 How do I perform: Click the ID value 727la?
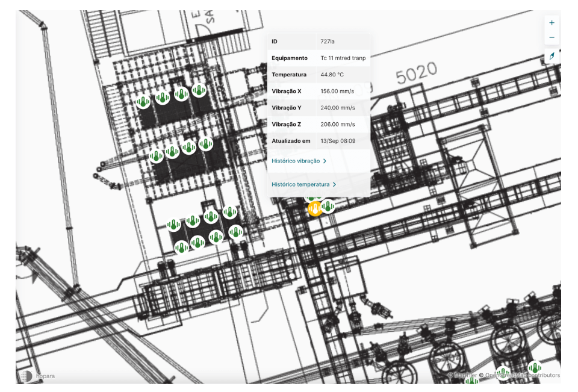point(328,42)
